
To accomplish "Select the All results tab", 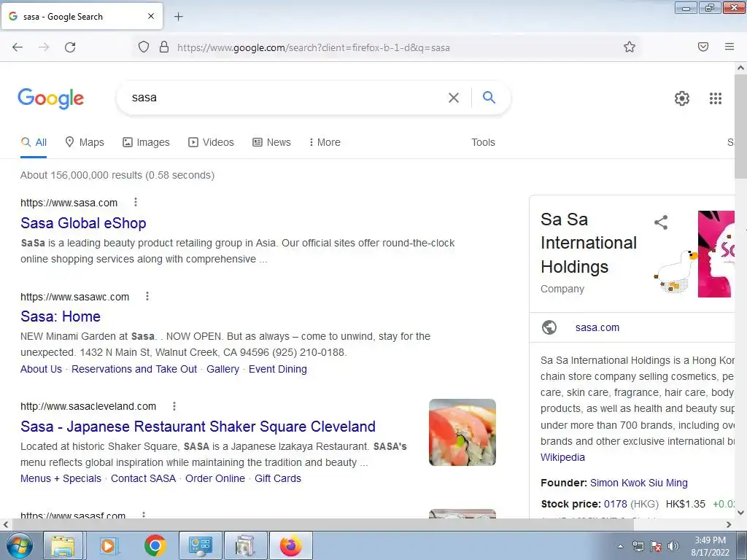I will tap(34, 142).
